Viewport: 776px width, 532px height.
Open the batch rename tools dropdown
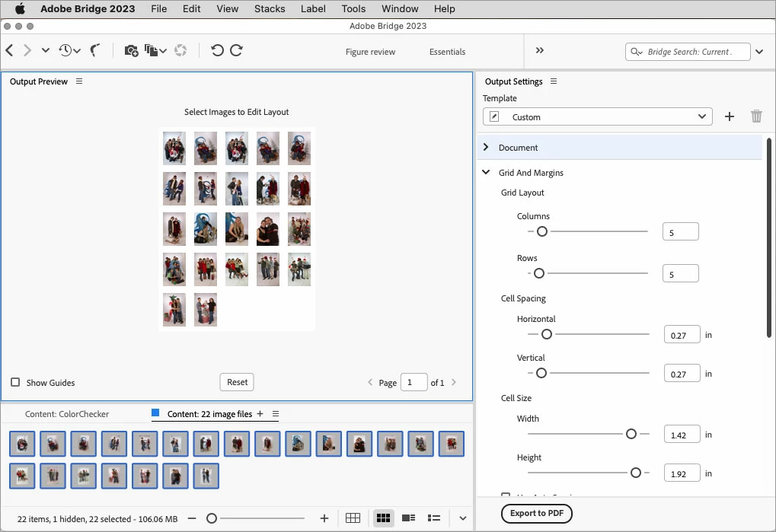(155, 50)
